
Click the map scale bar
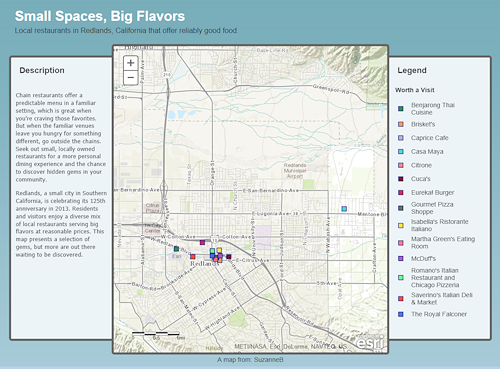(156, 334)
